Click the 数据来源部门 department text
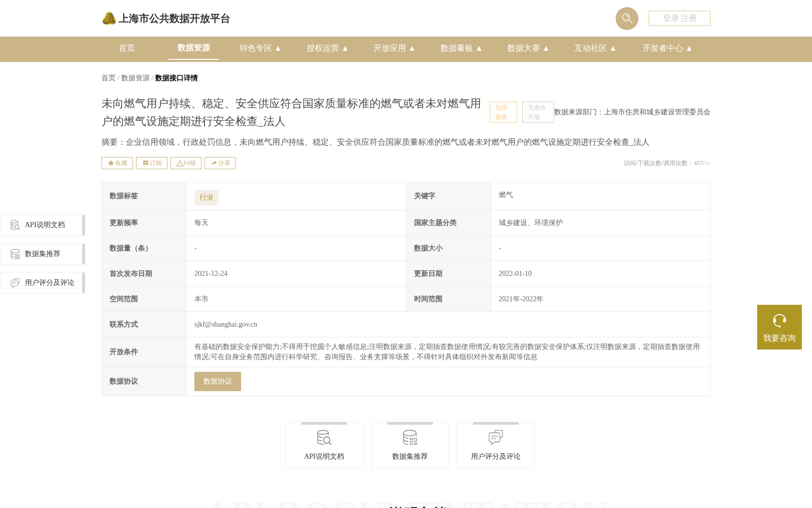 632,112
